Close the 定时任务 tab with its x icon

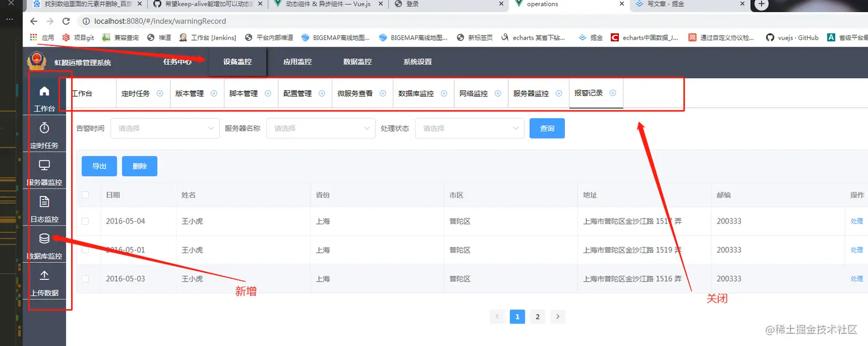click(x=160, y=93)
